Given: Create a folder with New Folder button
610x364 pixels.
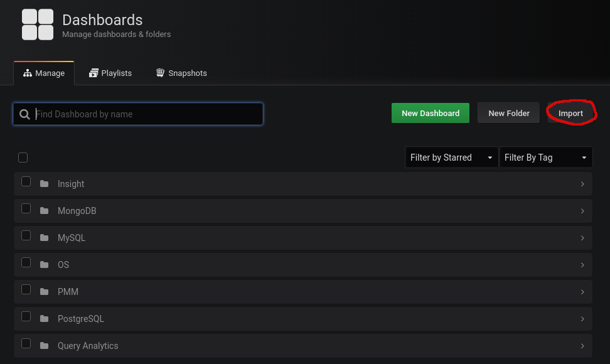Looking at the screenshot, I should pos(508,114).
